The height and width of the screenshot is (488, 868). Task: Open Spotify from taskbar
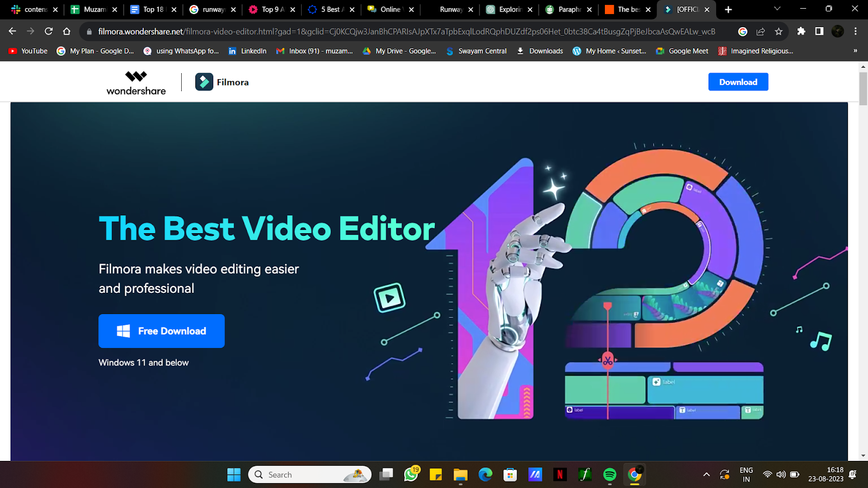pyautogui.click(x=610, y=474)
